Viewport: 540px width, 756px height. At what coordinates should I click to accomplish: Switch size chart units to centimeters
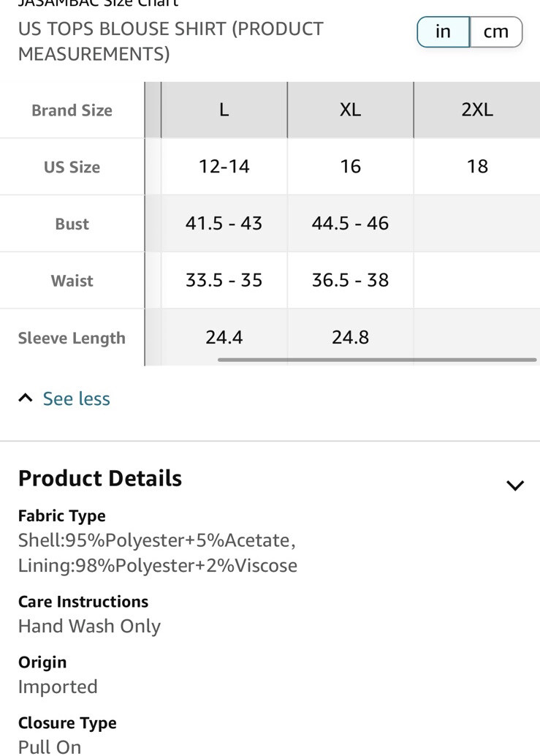pyautogui.click(x=496, y=32)
